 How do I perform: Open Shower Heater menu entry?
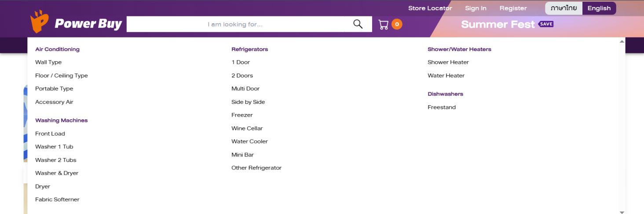(448, 63)
